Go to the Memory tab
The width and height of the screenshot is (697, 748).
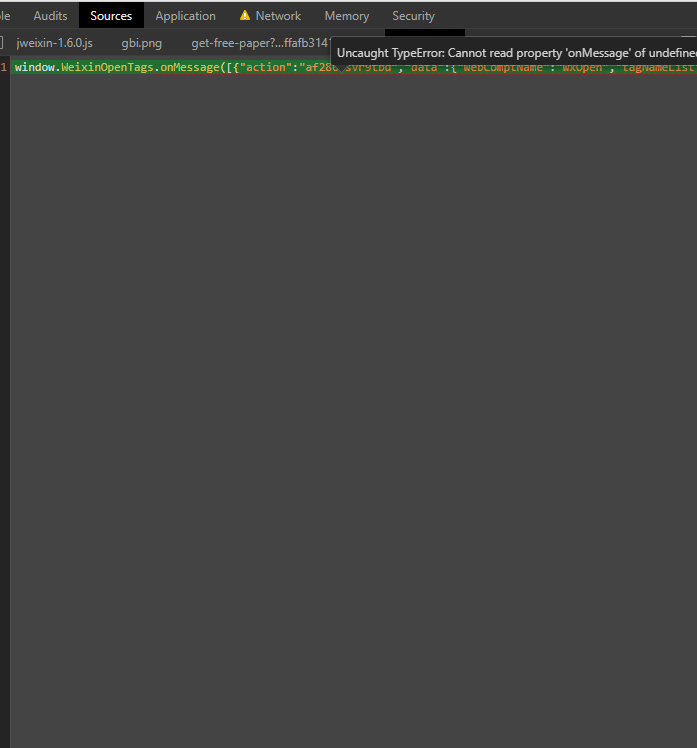tap(347, 16)
